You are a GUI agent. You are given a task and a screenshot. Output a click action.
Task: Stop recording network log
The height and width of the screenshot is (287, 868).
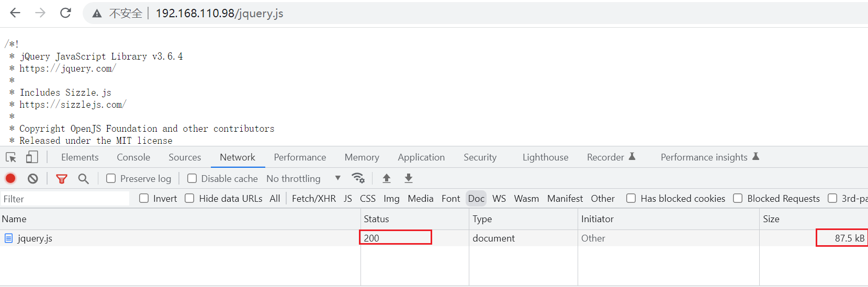(10, 179)
